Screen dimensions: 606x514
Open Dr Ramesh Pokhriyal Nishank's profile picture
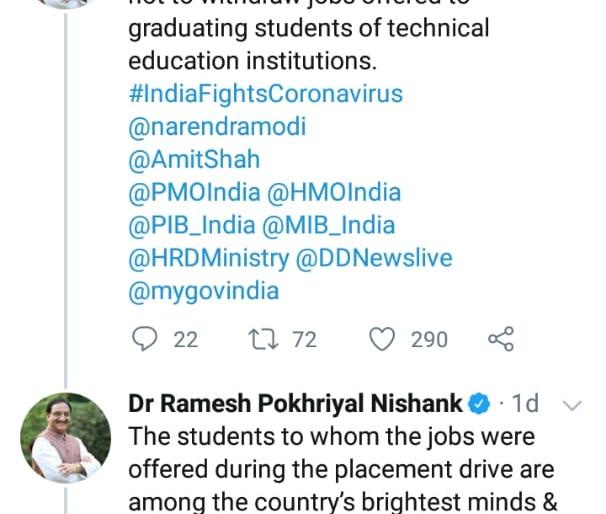click(66, 438)
